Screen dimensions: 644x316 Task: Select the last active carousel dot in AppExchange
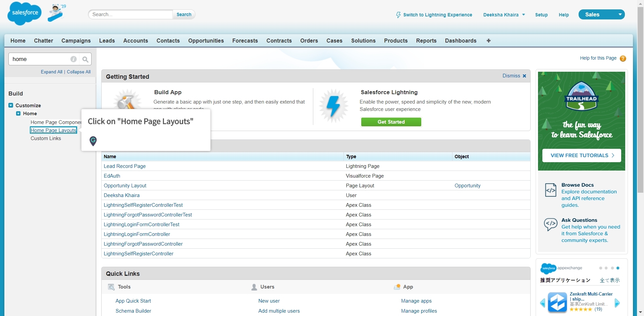pos(618,268)
